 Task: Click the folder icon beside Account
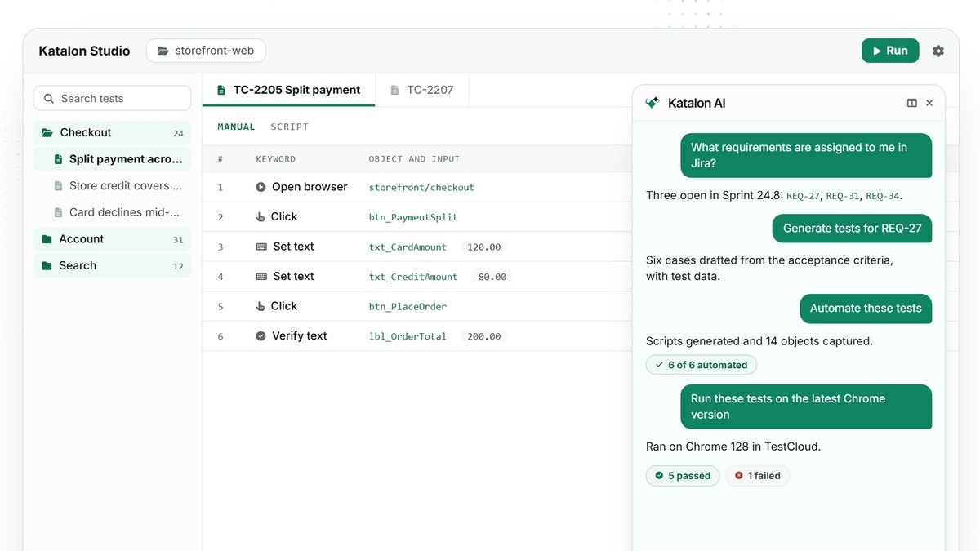coord(47,239)
